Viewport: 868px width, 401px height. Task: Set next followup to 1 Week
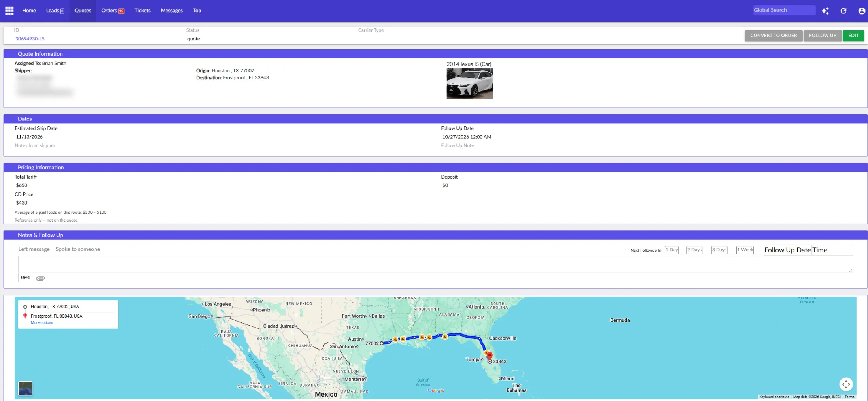click(x=745, y=250)
